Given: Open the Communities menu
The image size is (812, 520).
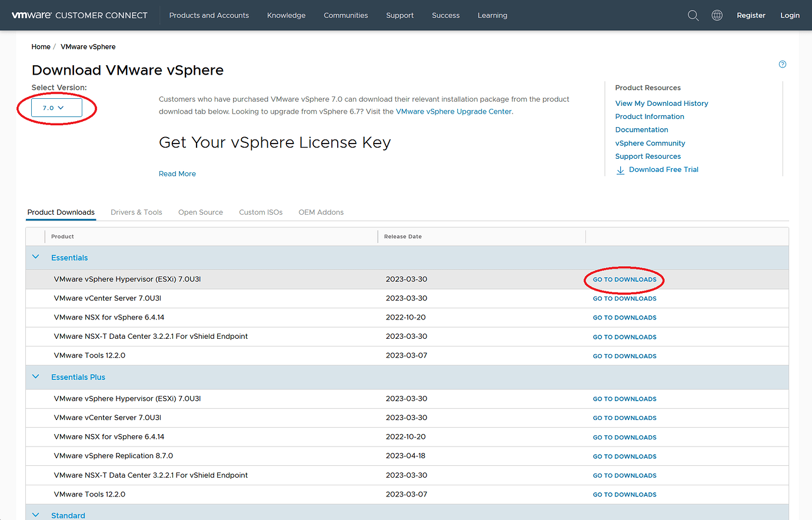Looking at the screenshot, I should coord(346,15).
